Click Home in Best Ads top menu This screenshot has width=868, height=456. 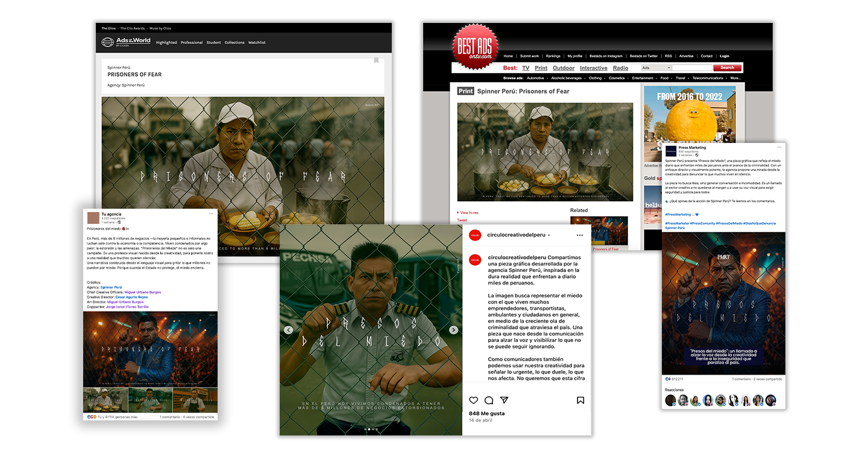coord(508,56)
